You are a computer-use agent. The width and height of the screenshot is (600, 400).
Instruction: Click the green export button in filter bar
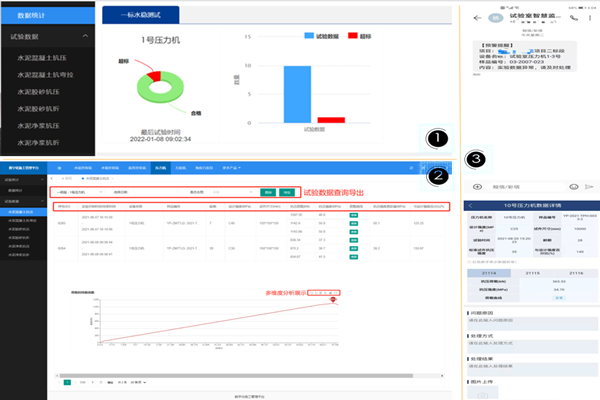pyautogui.click(x=287, y=192)
